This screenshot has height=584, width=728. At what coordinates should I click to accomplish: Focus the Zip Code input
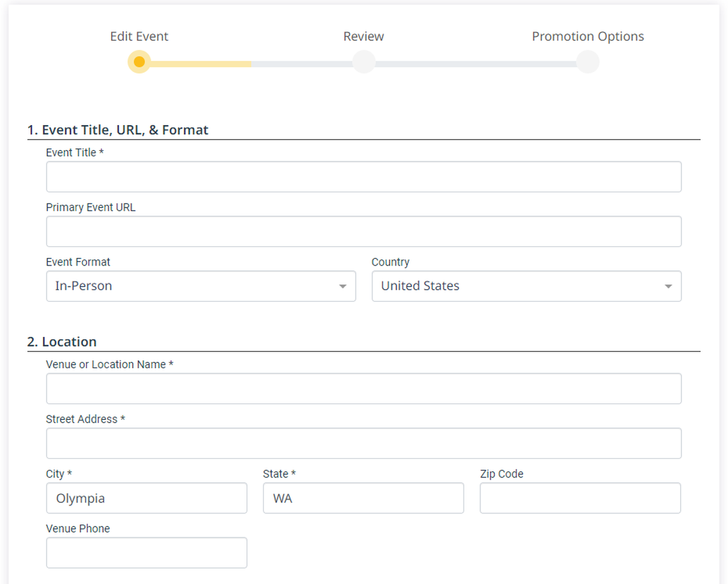[580, 498]
